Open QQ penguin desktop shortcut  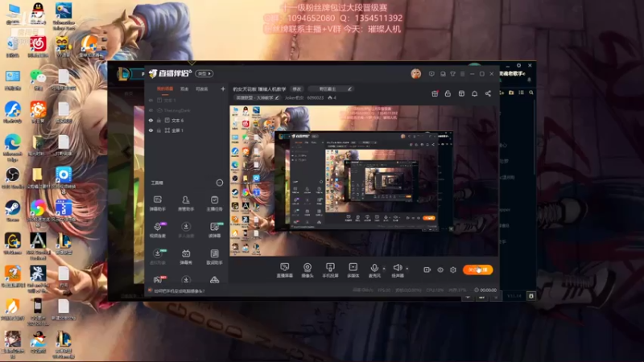38,12
